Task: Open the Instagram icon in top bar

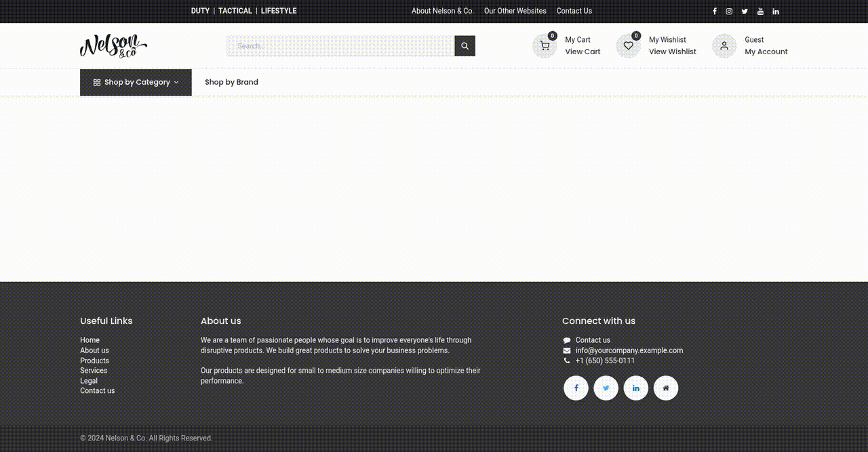Action: click(729, 12)
